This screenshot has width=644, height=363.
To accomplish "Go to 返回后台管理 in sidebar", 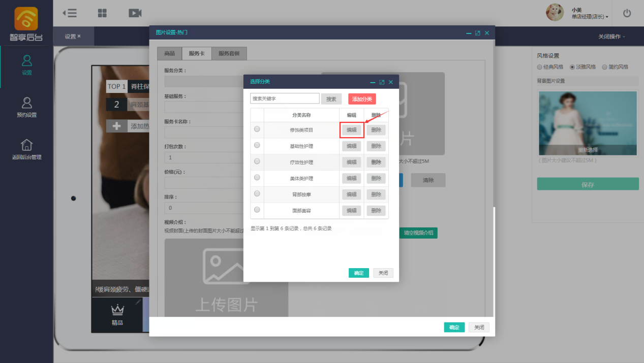I will click(x=27, y=150).
